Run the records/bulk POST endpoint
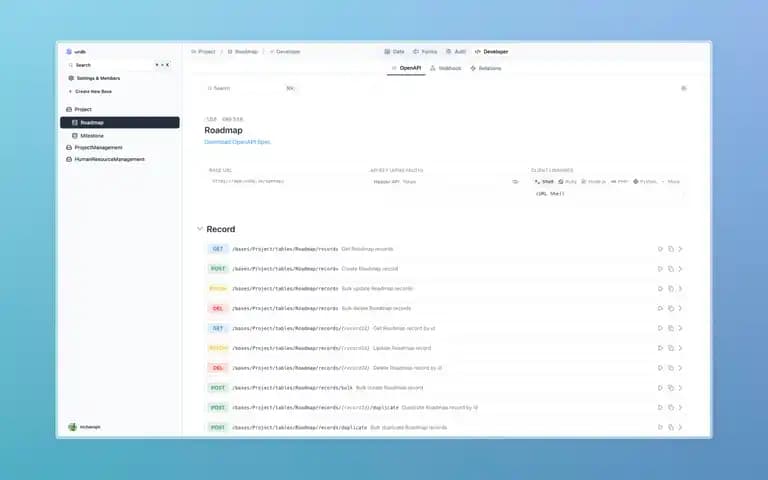 tap(660, 388)
